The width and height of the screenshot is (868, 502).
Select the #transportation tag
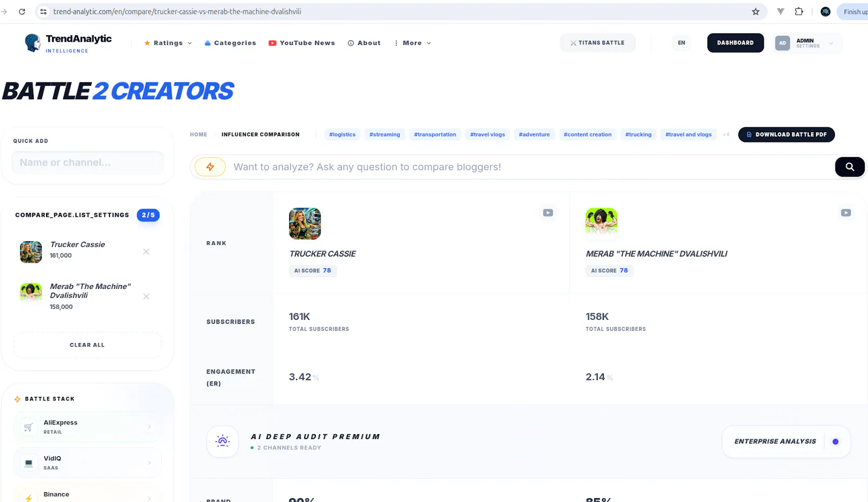tap(435, 134)
